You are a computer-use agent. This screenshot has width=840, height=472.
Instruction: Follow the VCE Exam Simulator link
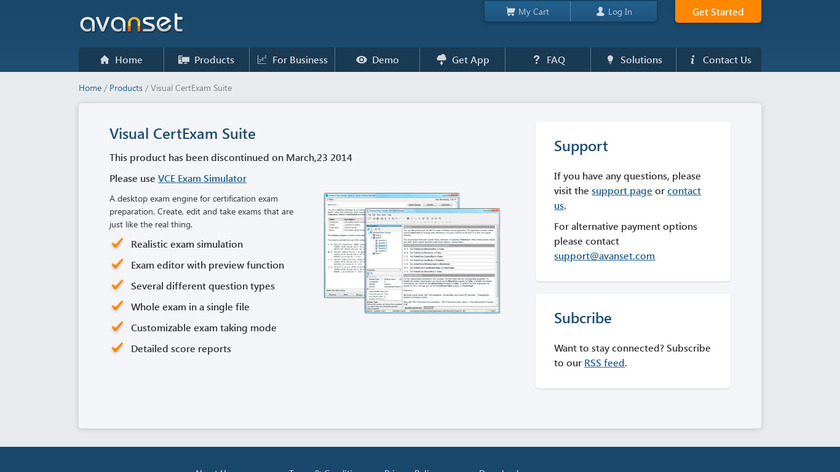coord(202,178)
